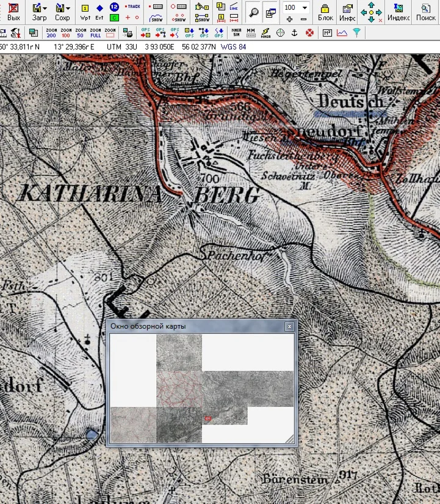Click the red lifebuoy man overboard icon

click(x=309, y=32)
